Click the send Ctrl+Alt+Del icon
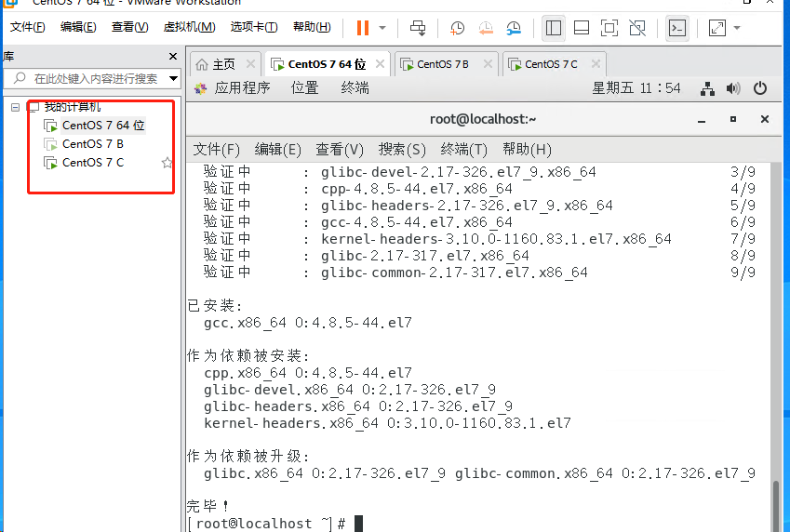Screen dimensions: 790x532 click(418, 28)
